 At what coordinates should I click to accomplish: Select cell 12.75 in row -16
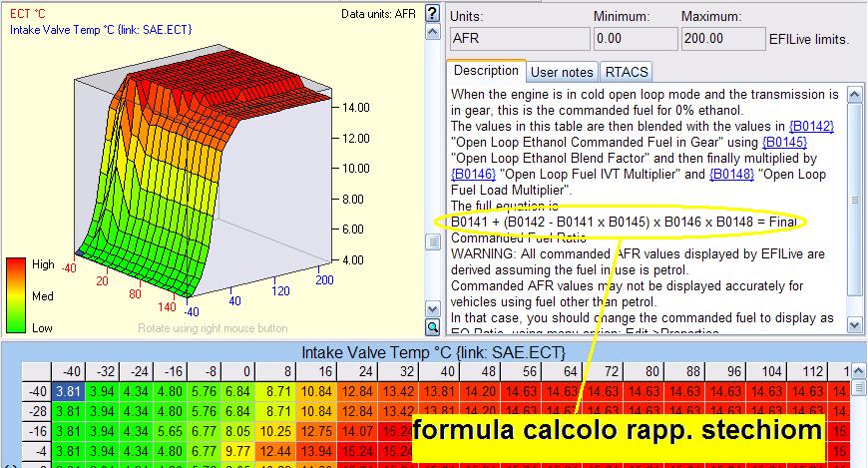(316, 431)
